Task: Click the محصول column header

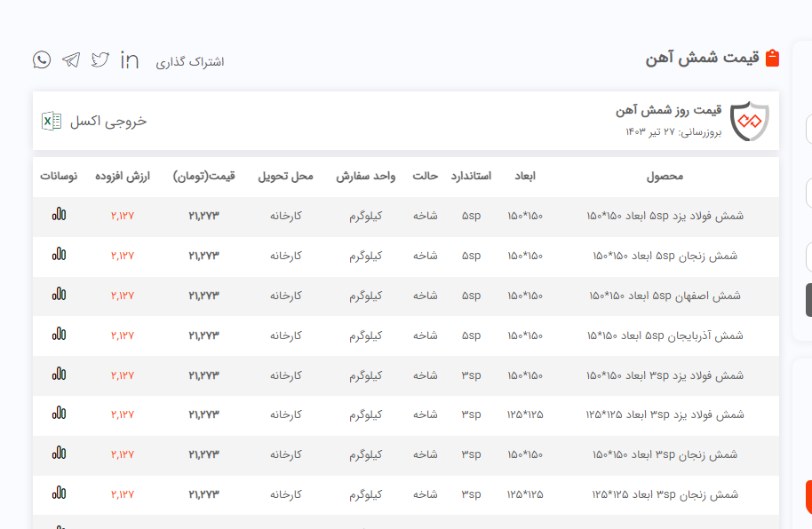Action: coord(665,176)
